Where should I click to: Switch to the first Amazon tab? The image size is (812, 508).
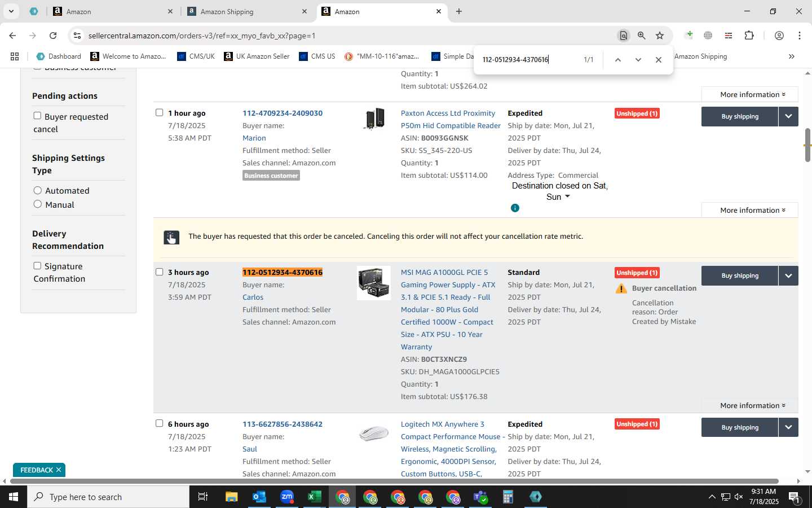pyautogui.click(x=113, y=11)
